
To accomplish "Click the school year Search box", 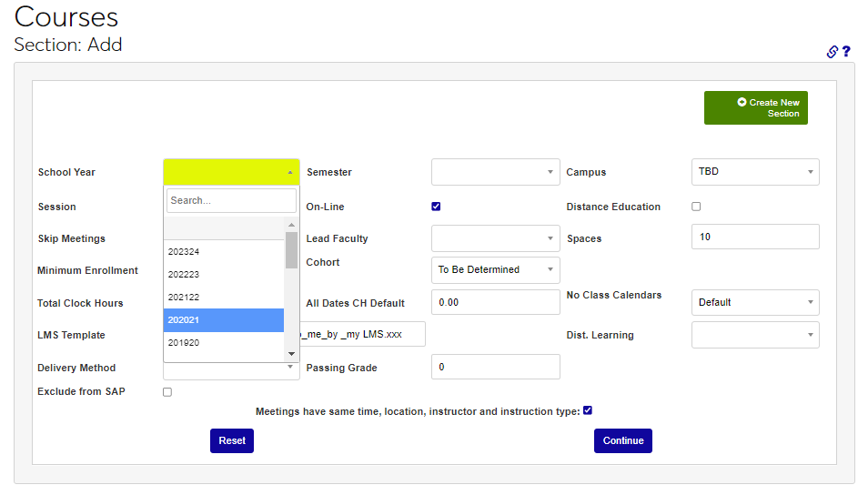I will 231,200.
